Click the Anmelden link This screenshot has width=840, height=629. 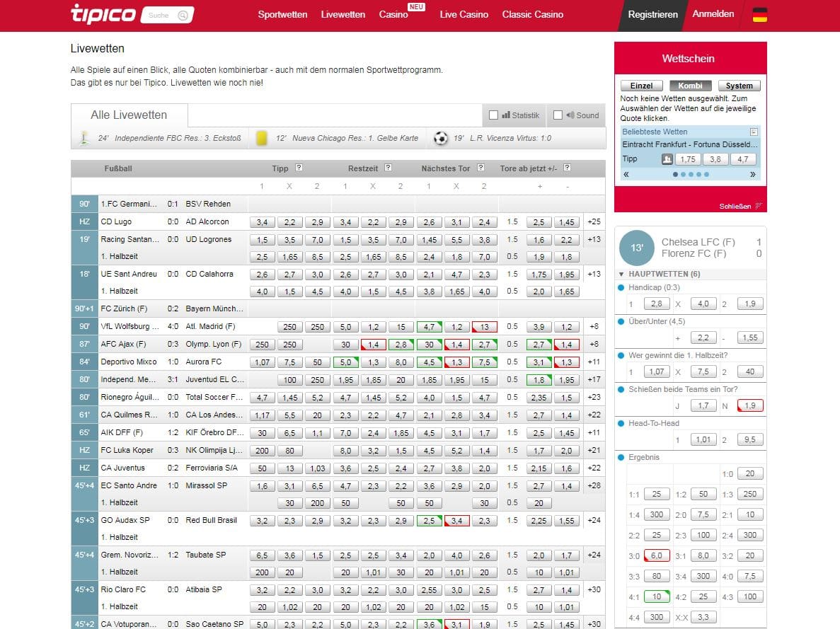pyautogui.click(x=713, y=14)
